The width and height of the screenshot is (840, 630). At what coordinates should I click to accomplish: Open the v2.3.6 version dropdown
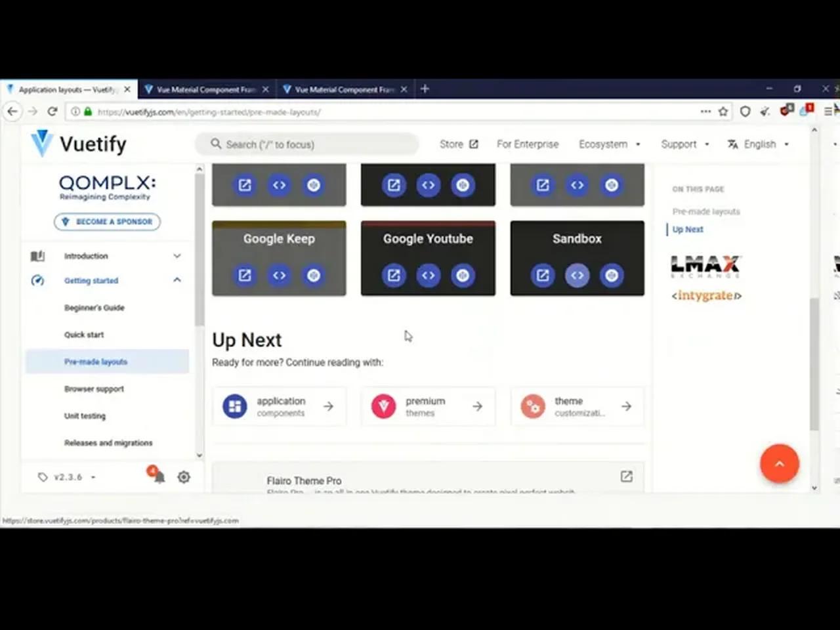[67, 477]
